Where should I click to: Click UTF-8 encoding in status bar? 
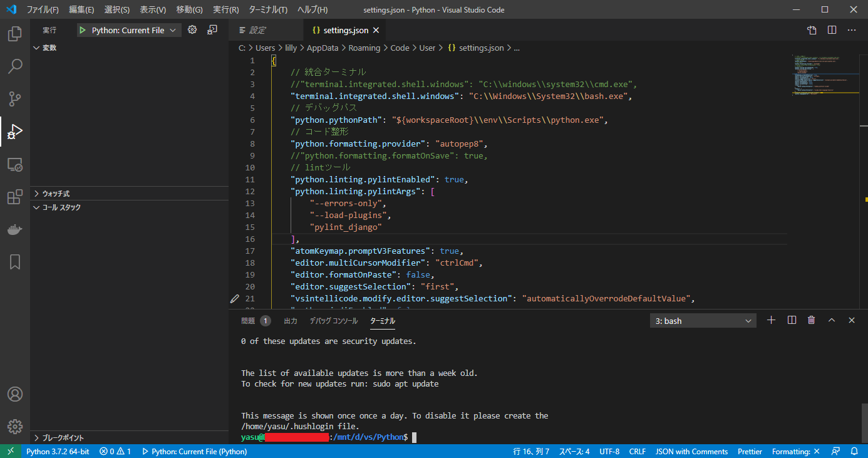coord(609,451)
